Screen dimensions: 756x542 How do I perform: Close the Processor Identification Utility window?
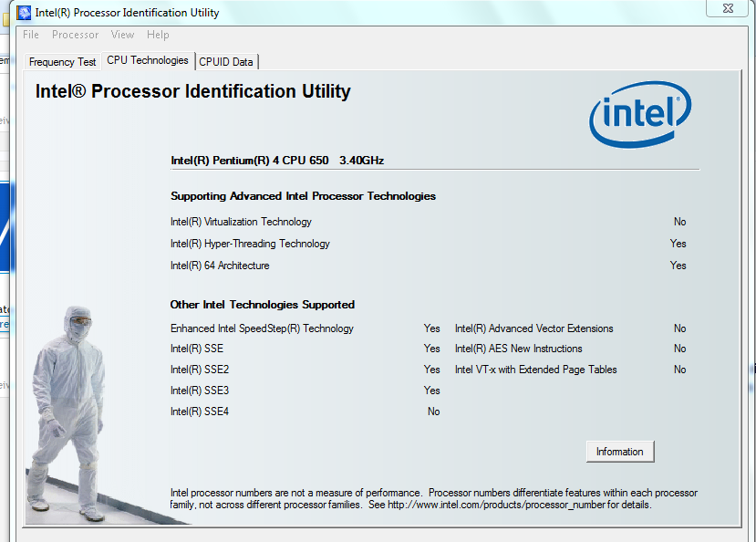pyautogui.click(x=727, y=8)
